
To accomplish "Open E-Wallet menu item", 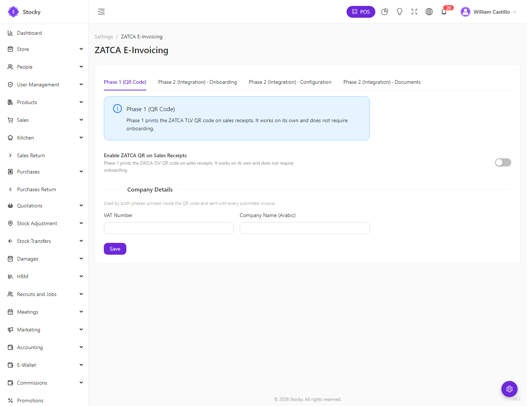I will pos(44,365).
